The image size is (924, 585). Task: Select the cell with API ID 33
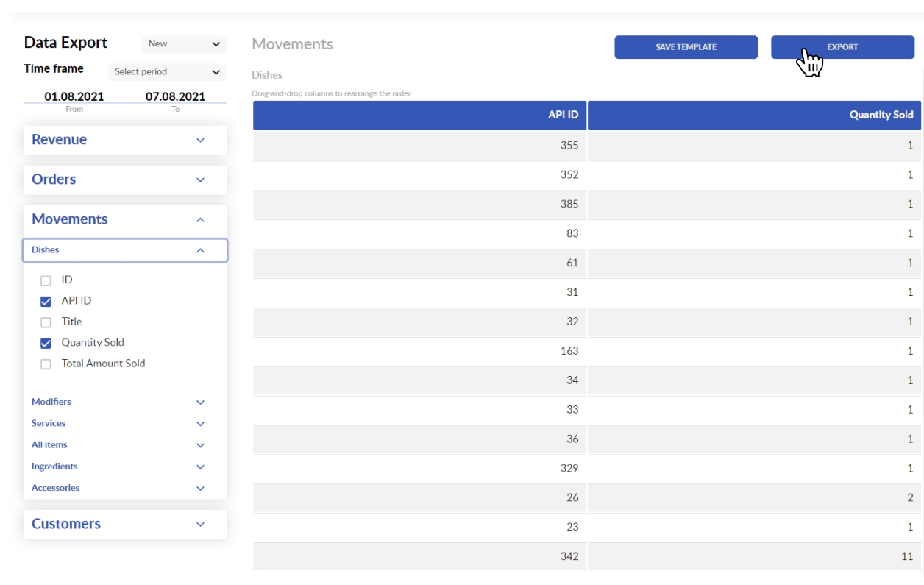point(419,410)
